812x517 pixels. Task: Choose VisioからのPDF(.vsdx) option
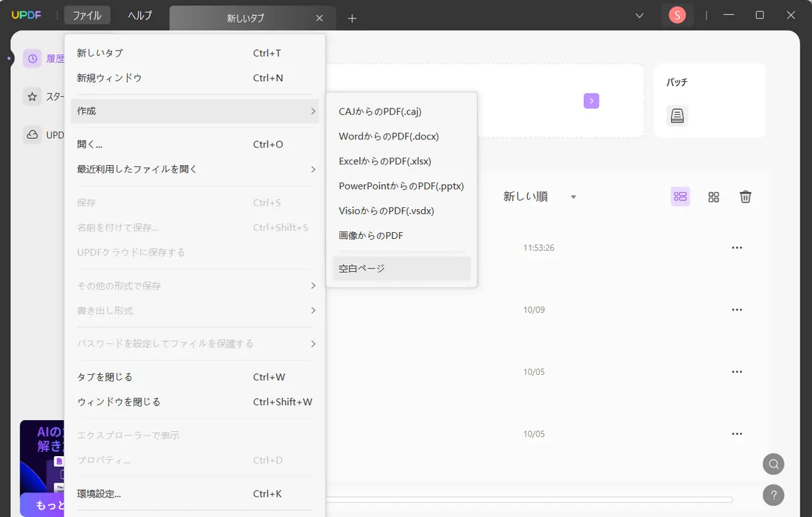coord(402,211)
